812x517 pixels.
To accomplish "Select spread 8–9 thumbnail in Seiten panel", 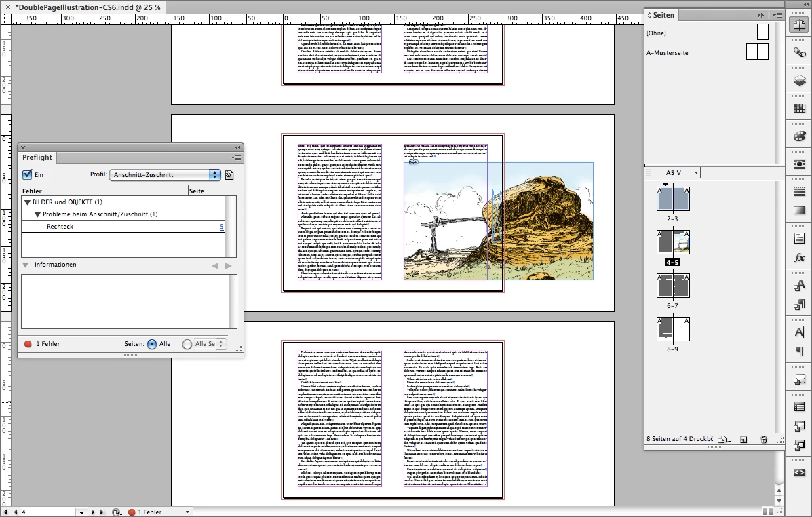I will [673, 330].
